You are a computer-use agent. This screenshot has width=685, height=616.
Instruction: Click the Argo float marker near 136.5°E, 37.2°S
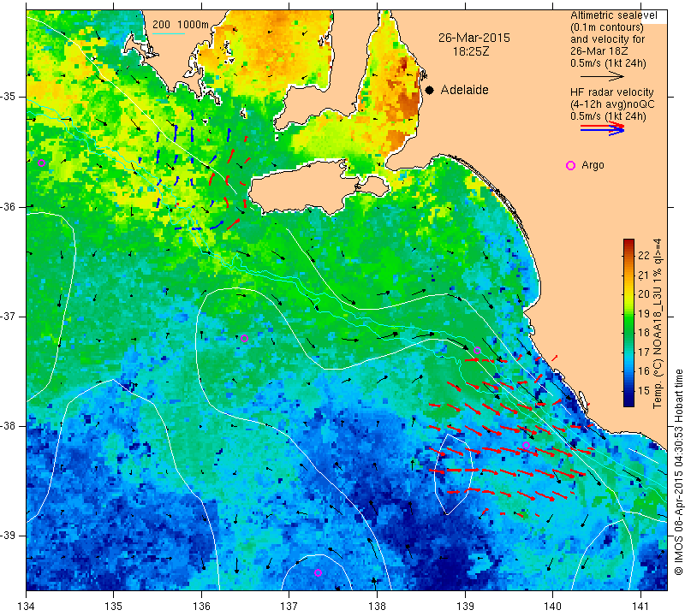click(x=244, y=338)
